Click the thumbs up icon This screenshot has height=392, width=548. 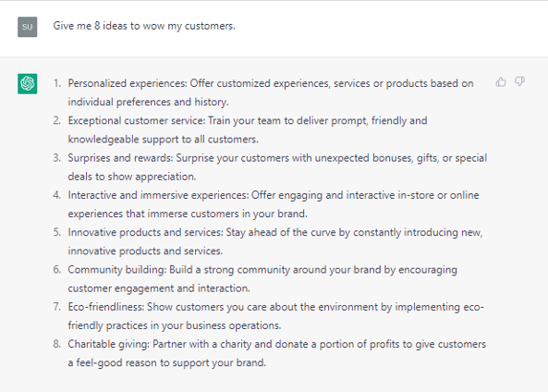[x=501, y=82]
